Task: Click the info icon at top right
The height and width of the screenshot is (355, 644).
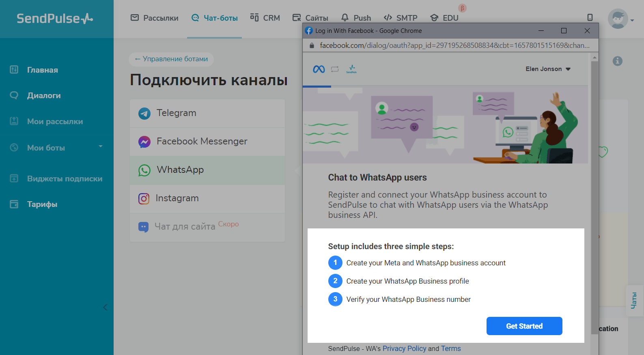Action: 617,61
